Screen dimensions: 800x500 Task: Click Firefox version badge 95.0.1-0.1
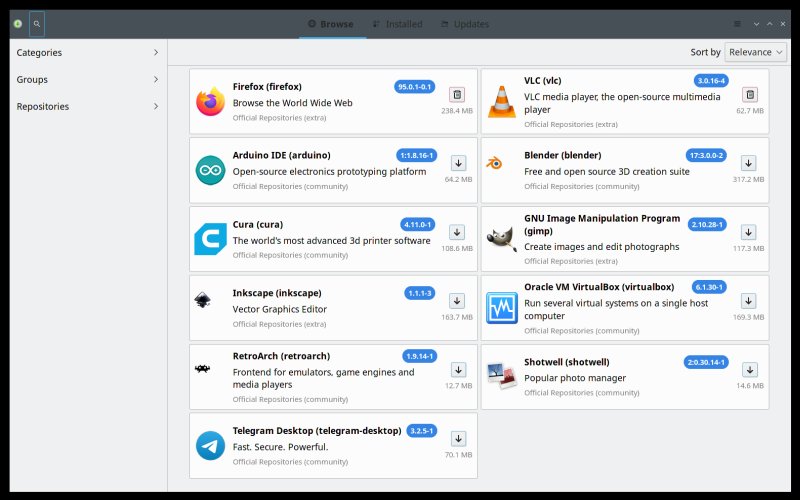pyautogui.click(x=415, y=87)
